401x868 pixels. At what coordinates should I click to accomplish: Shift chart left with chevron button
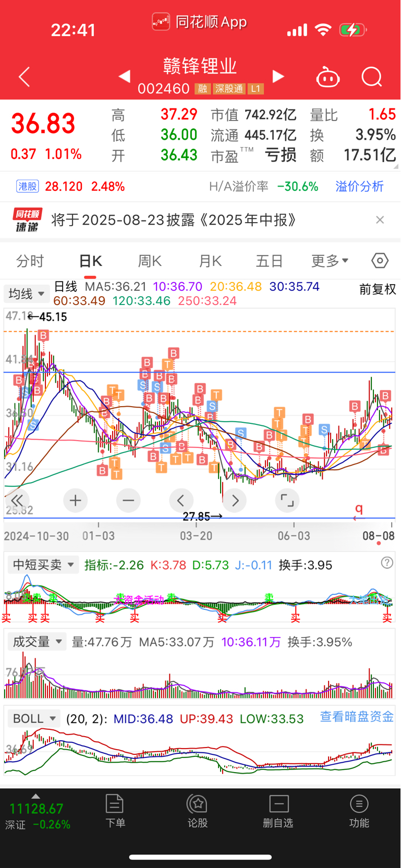tap(181, 500)
